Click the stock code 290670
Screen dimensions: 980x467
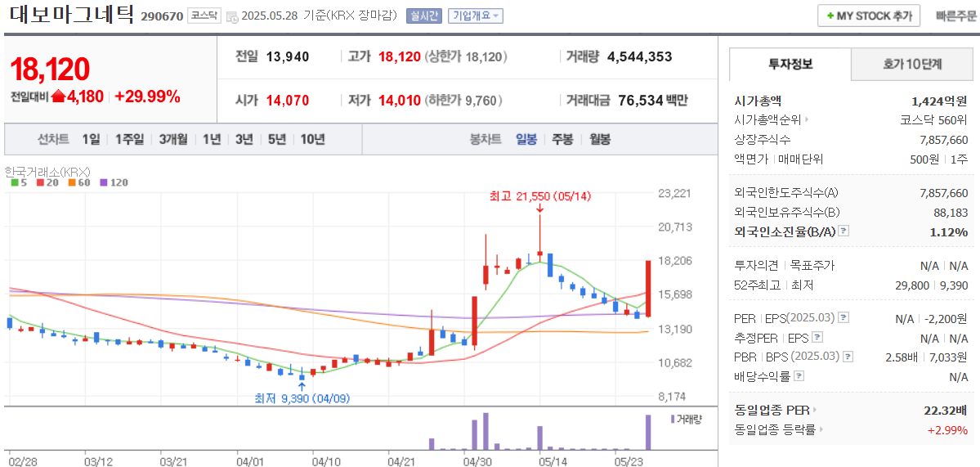tap(162, 16)
